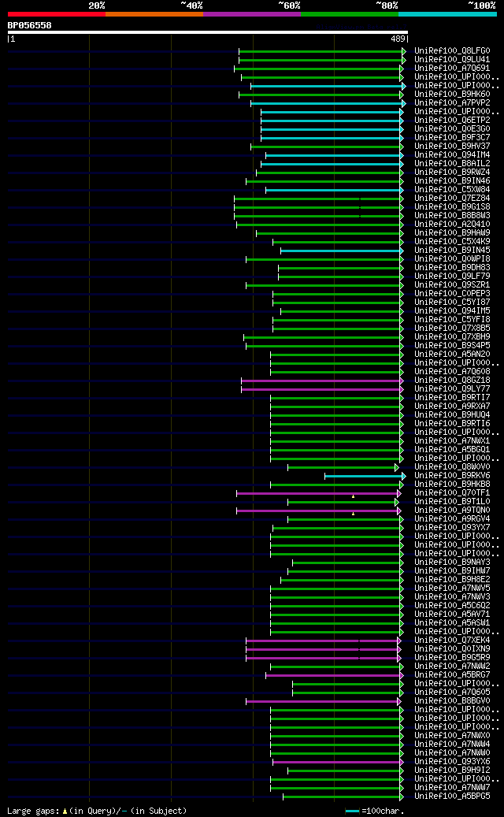504x817 pixels.
Task: Select the UniRef100_Q7EZ84 label
Action: pyautogui.click(x=452, y=198)
